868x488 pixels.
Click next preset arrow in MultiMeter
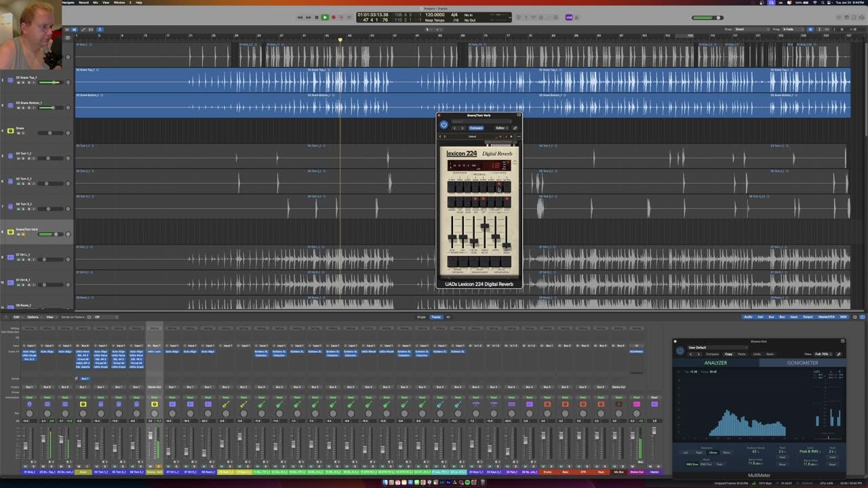[x=698, y=354]
